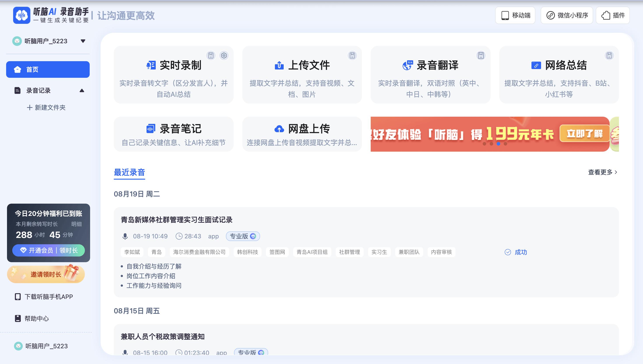Screen dimensions: 643x364
Task: Open the 实时录制 microphone tool
Action: pyautogui.click(x=151, y=65)
